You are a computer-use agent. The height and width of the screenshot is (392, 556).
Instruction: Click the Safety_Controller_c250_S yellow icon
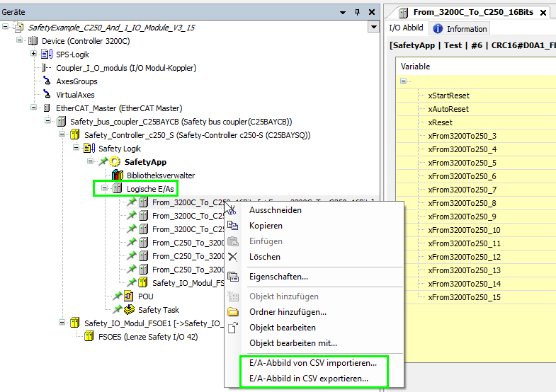[75, 135]
